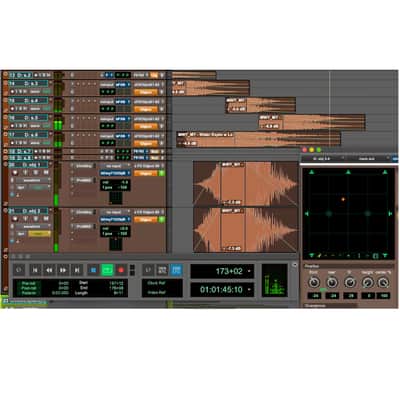Click the Height knob in the panner
400x400 pixels.
point(368,283)
